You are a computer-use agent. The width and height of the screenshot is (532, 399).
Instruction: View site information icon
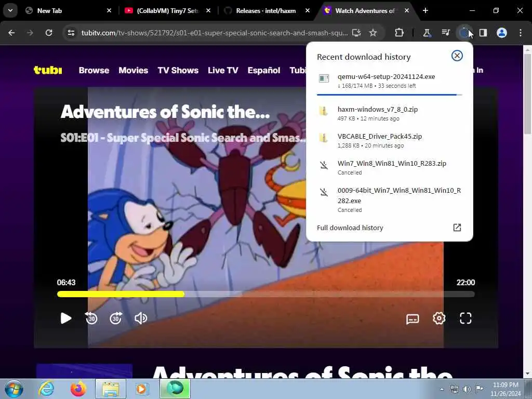point(71,33)
